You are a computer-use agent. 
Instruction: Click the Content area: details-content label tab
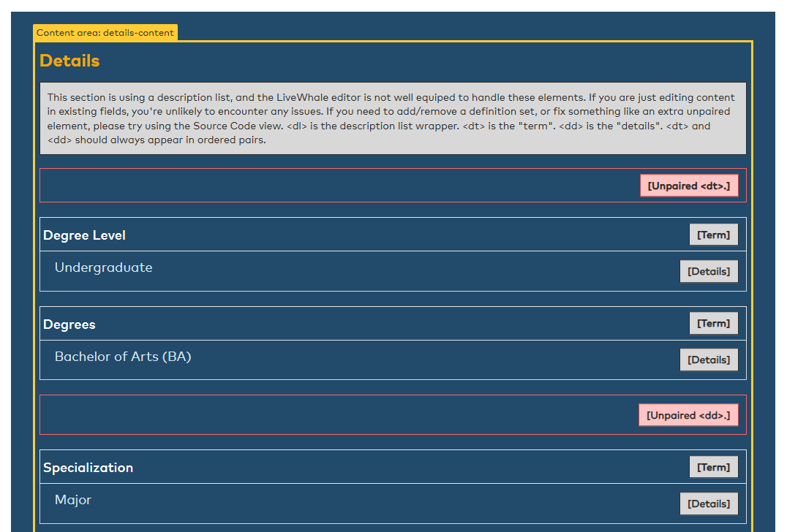pos(105,33)
